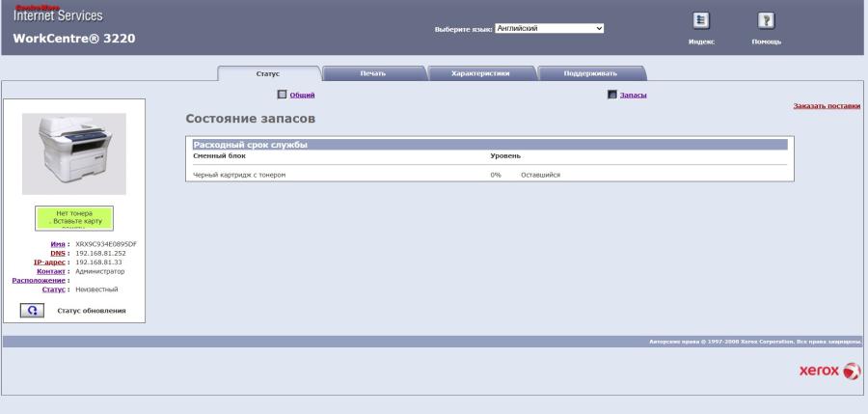Open the Индекс page icon
This screenshot has width=868, height=414.
[x=701, y=20]
